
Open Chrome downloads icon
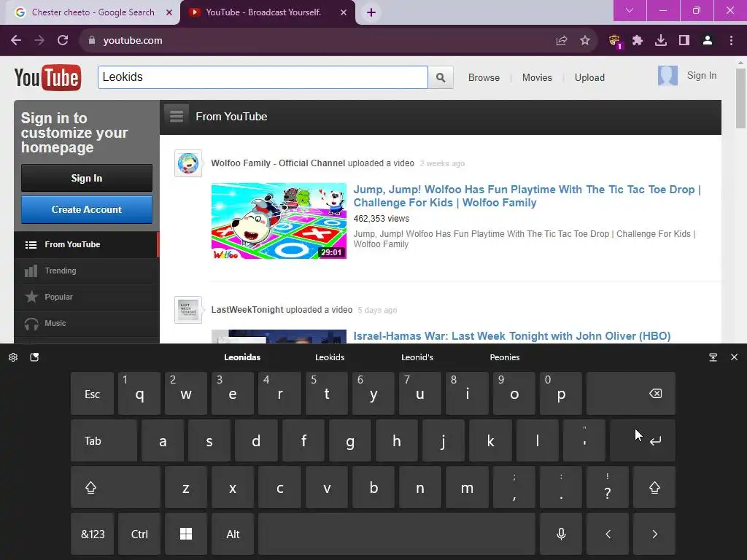point(661,41)
